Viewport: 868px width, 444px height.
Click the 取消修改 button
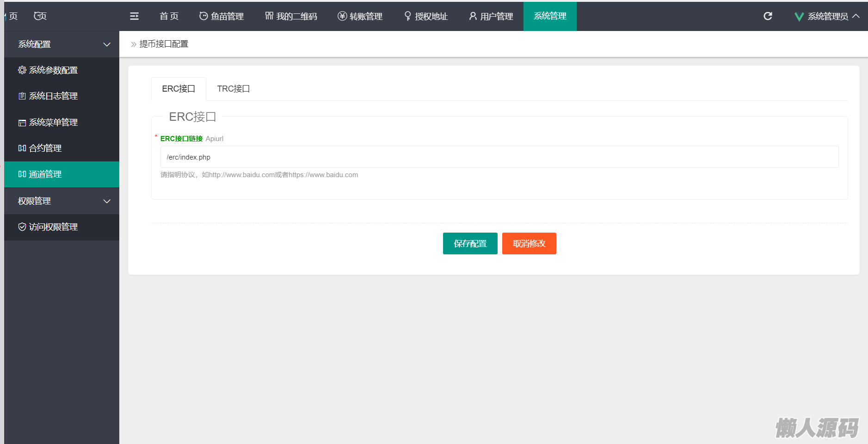click(x=529, y=243)
